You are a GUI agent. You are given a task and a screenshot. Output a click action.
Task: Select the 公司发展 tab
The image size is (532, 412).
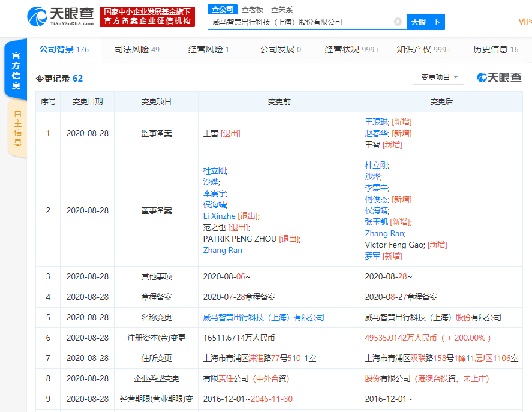(280, 49)
